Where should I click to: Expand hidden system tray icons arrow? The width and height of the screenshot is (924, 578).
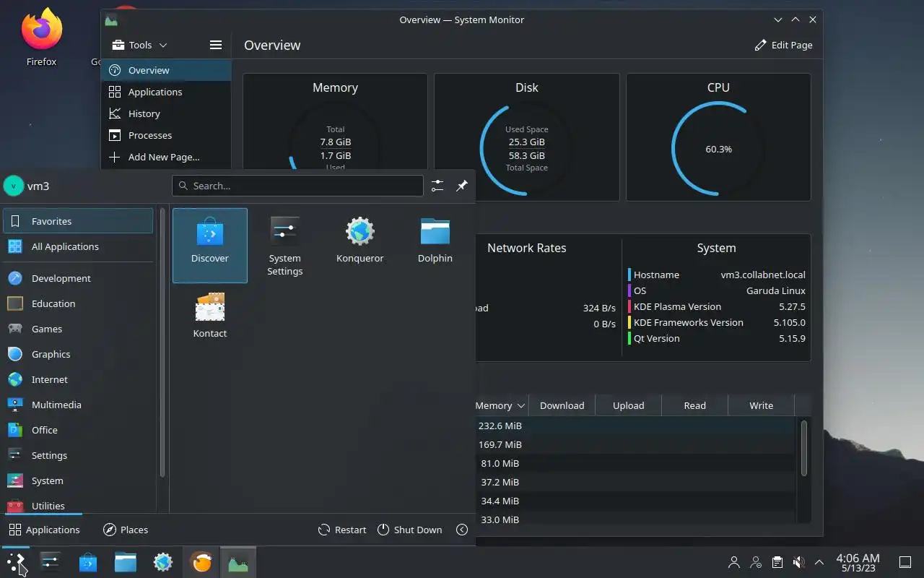tap(819, 562)
